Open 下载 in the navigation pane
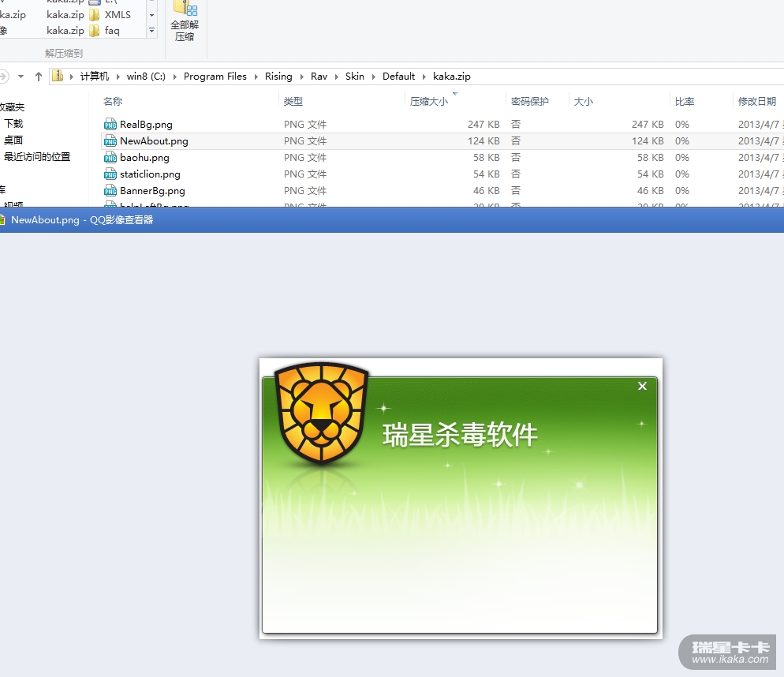 click(x=13, y=124)
